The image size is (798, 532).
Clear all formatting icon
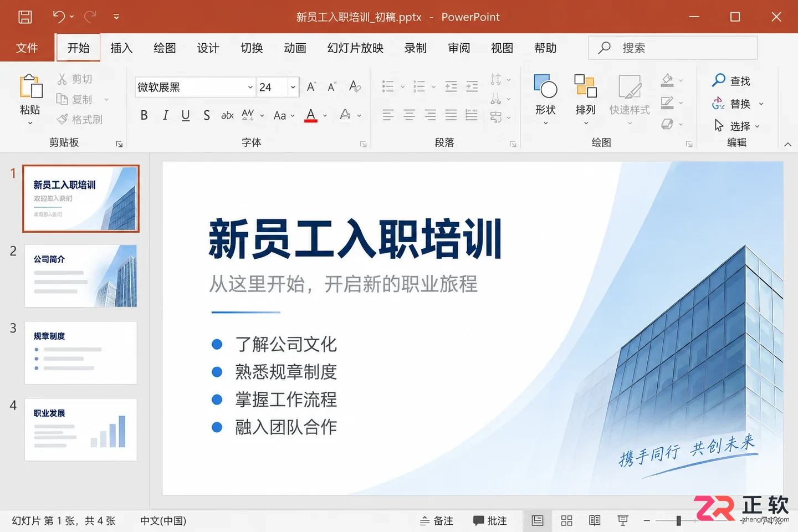[355, 86]
